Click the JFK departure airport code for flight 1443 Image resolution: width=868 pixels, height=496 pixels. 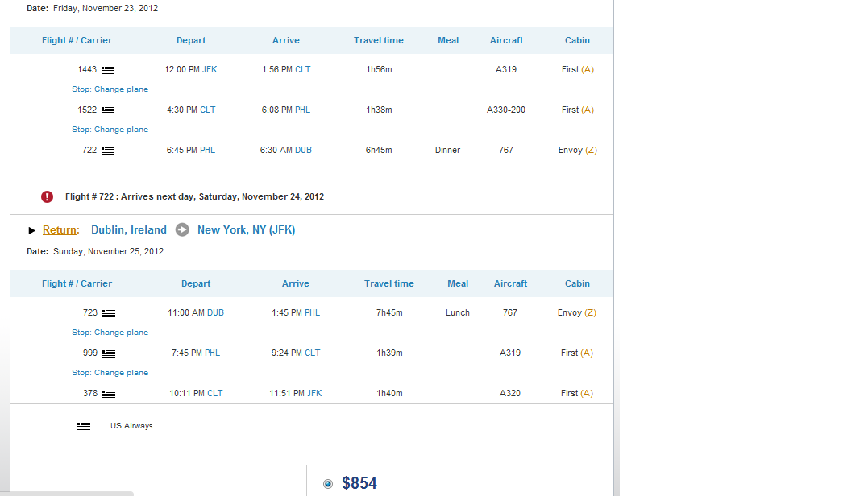(210, 69)
